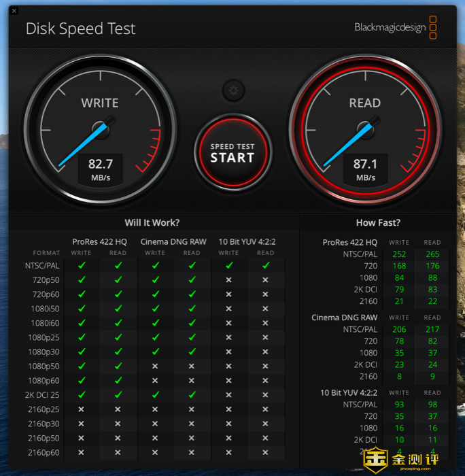465x476 pixels.
Task: Click ProRes 422 HQ read checkmark for 2K DCI 25
Action: point(118,394)
